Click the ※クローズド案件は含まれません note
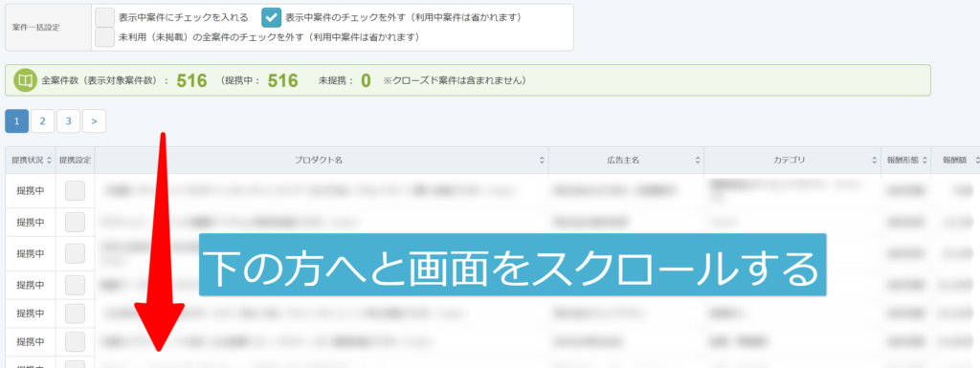The width and height of the screenshot is (980, 368). click(x=454, y=80)
